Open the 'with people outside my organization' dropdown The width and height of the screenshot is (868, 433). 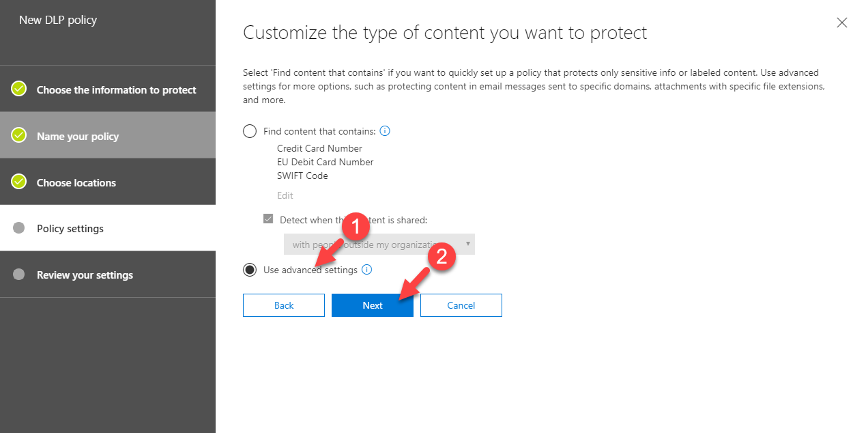click(379, 245)
